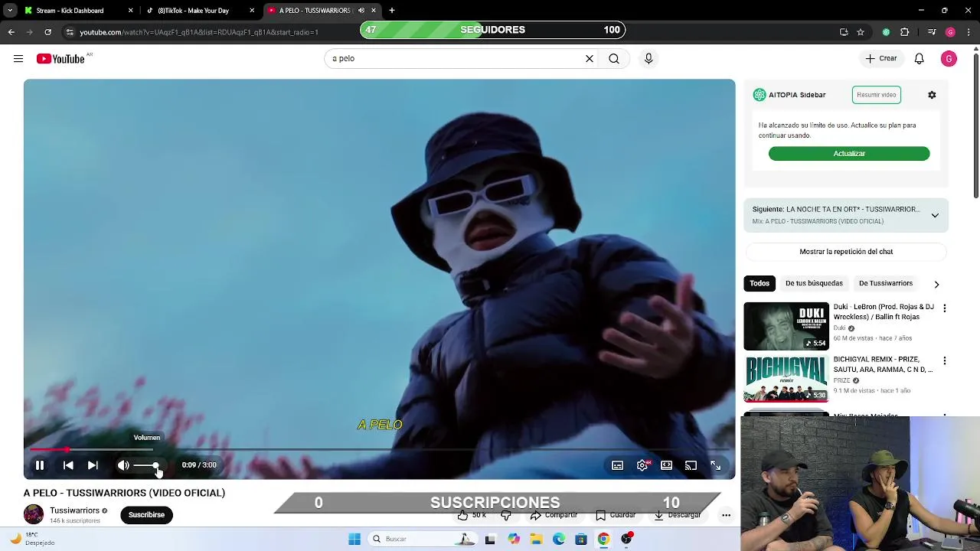Image resolution: width=980 pixels, height=551 pixels.
Task: Dislike the video
Action: (506, 515)
